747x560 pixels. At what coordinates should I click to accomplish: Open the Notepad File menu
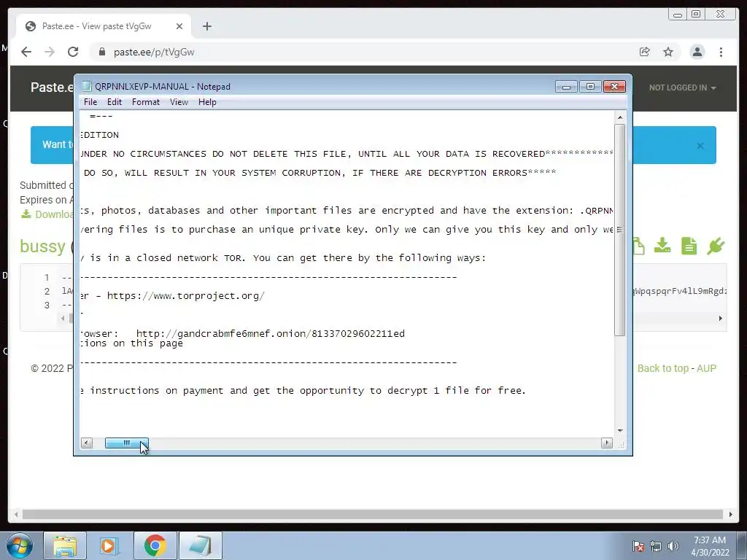click(x=90, y=102)
